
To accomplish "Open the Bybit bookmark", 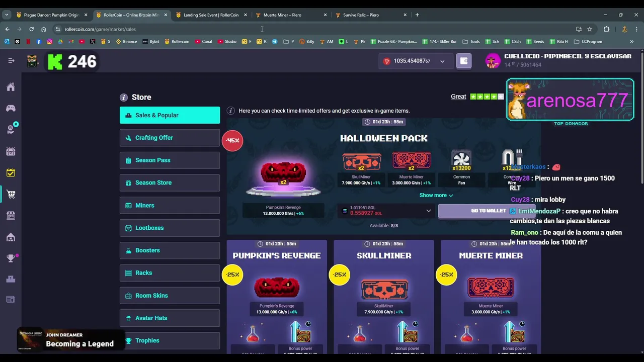I will [150, 42].
